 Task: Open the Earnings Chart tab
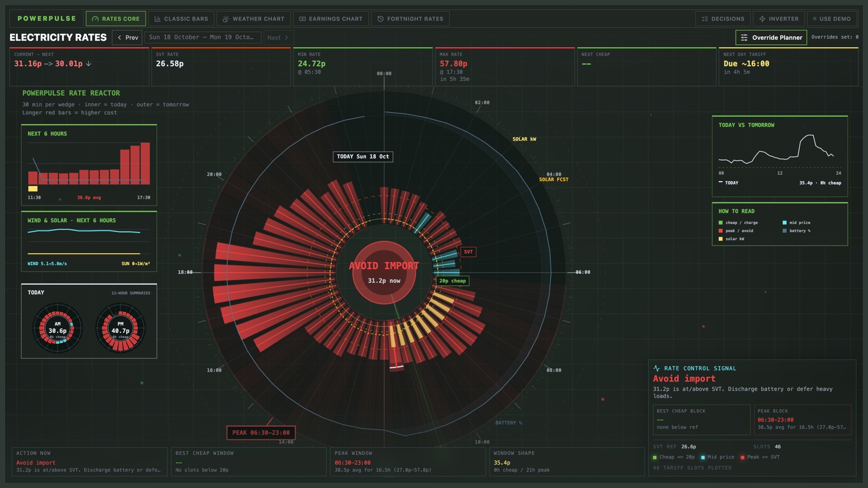[x=331, y=18]
